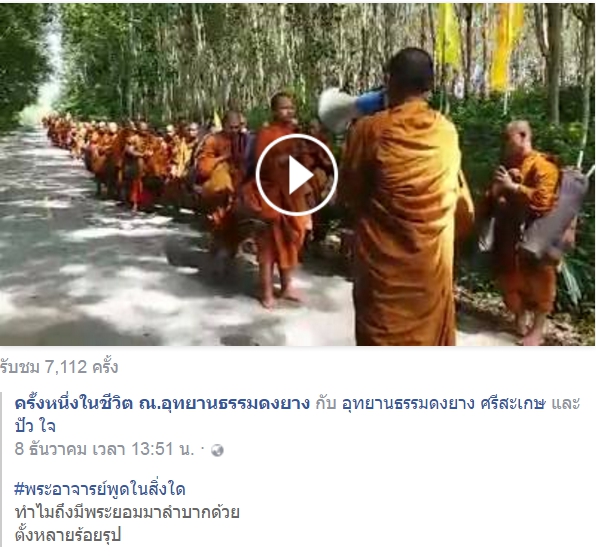Click the 8 ธันวาคม 13:51 timestamp
Viewport: 596px width, 560px height.
(104, 449)
